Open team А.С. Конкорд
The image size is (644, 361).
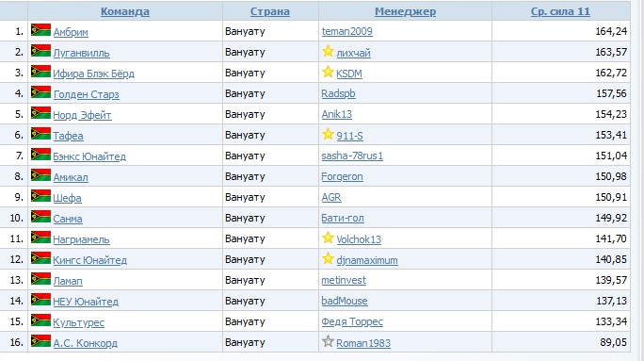86,343
